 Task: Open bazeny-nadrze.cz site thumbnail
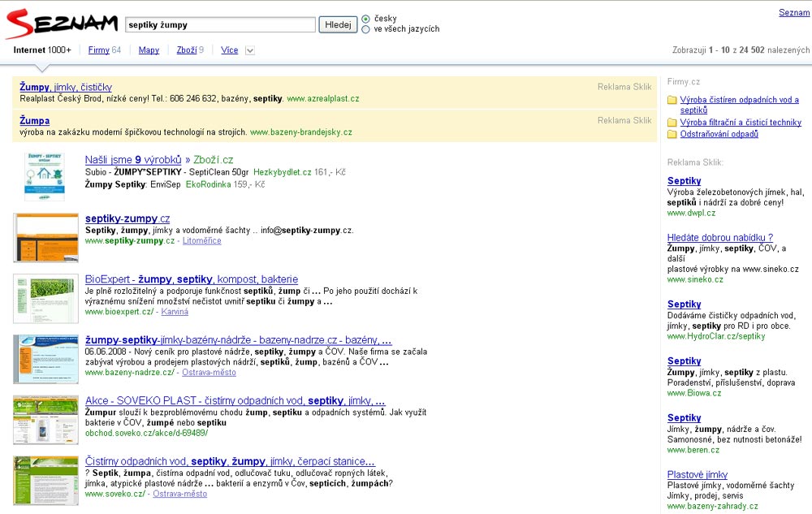pos(46,359)
